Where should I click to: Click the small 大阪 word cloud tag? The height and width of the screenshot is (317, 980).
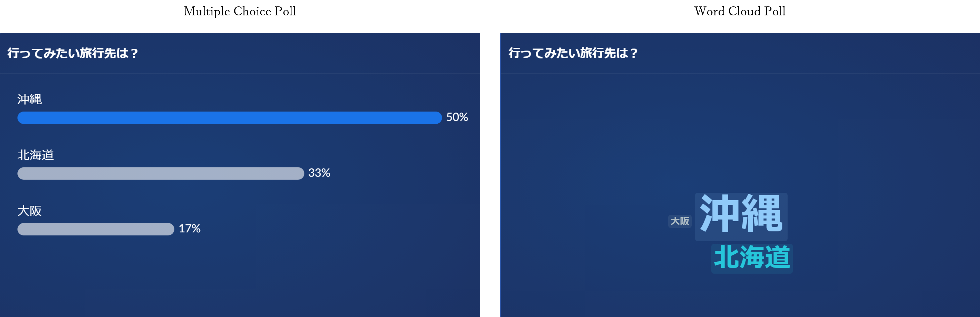[x=680, y=221]
